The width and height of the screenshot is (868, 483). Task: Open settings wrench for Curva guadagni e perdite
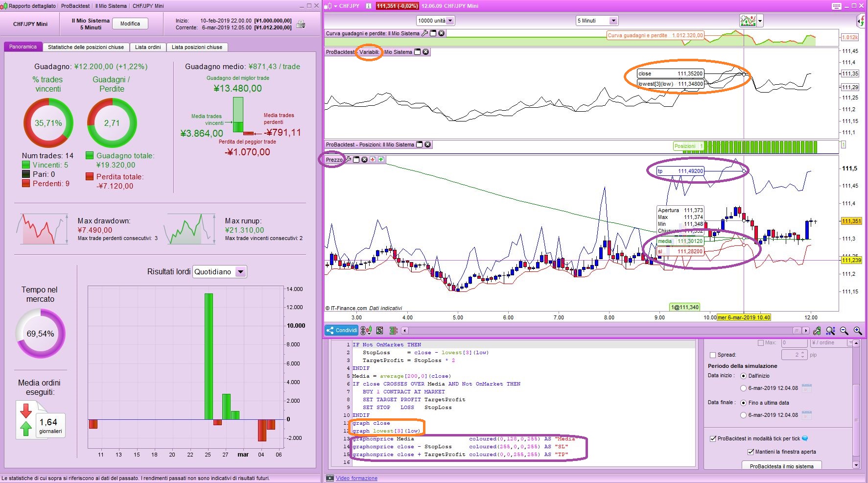tap(425, 33)
